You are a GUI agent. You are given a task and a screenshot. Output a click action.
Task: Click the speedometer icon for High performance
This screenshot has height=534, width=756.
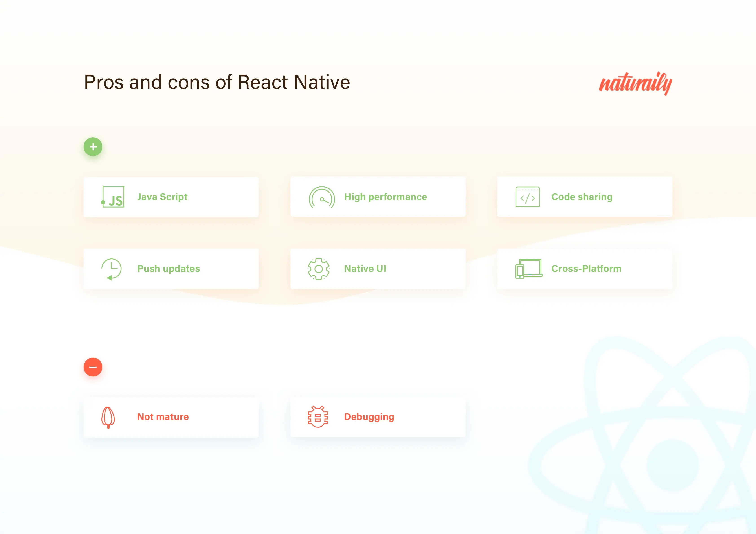(x=322, y=197)
